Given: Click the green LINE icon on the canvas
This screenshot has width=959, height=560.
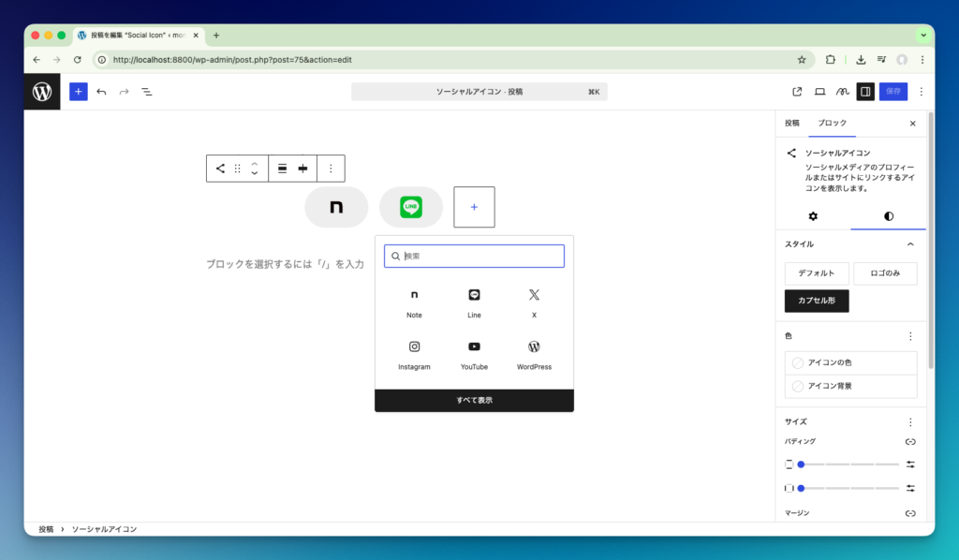Looking at the screenshot, I should (411, 207).
